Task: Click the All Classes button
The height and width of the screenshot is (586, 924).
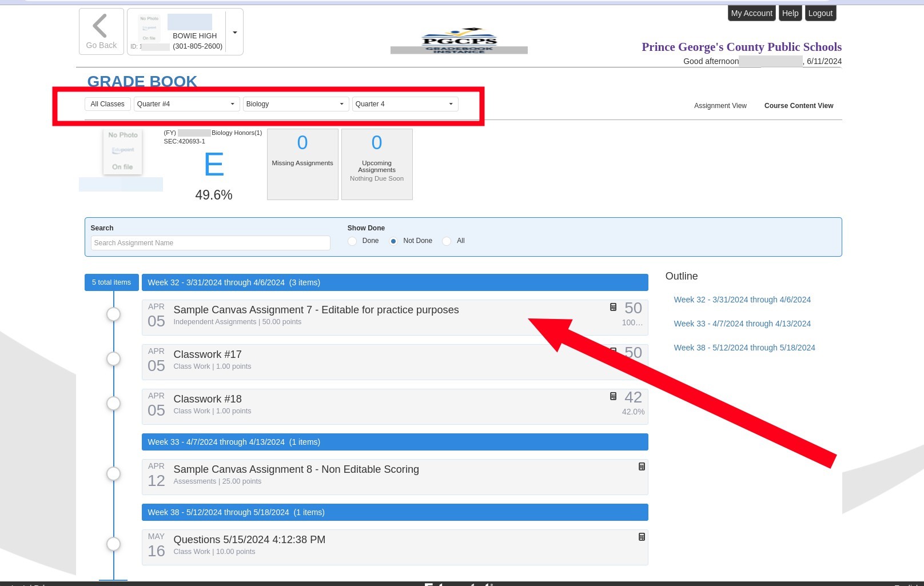Action: (107, 104)
